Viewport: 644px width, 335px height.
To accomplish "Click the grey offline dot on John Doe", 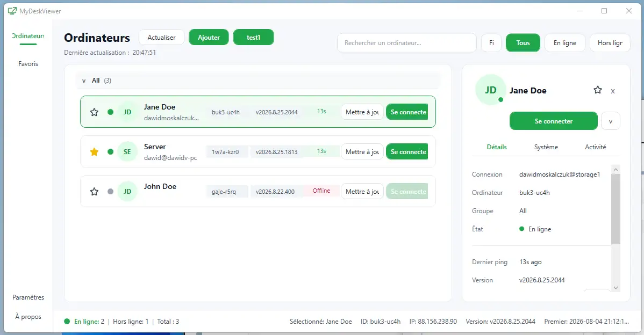I will (110, 192).
